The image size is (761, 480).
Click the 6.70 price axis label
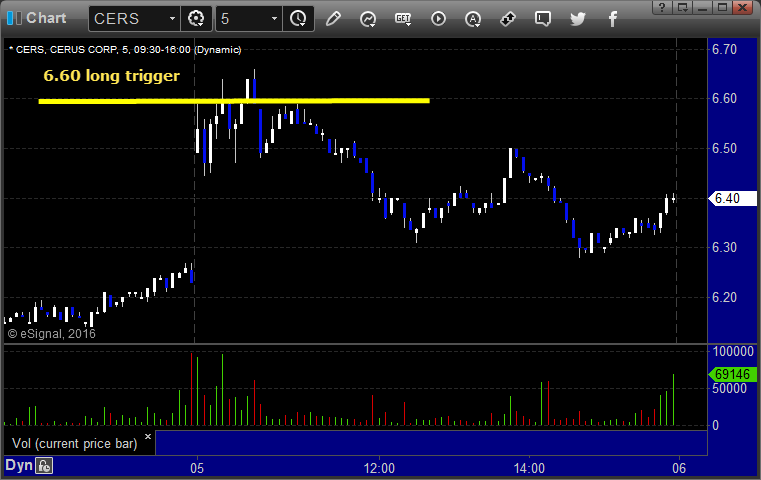pyautogui.click(x=724, y=50)
